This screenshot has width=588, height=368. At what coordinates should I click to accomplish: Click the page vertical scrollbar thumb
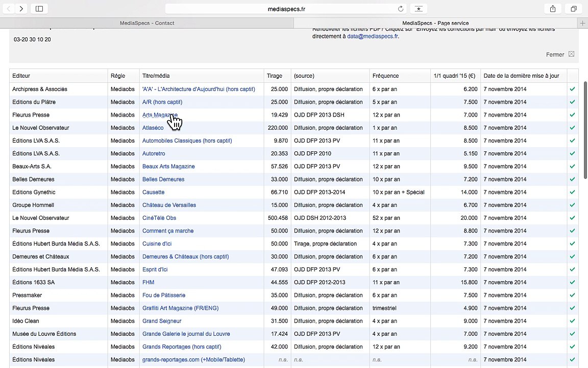tap(585, 130)
